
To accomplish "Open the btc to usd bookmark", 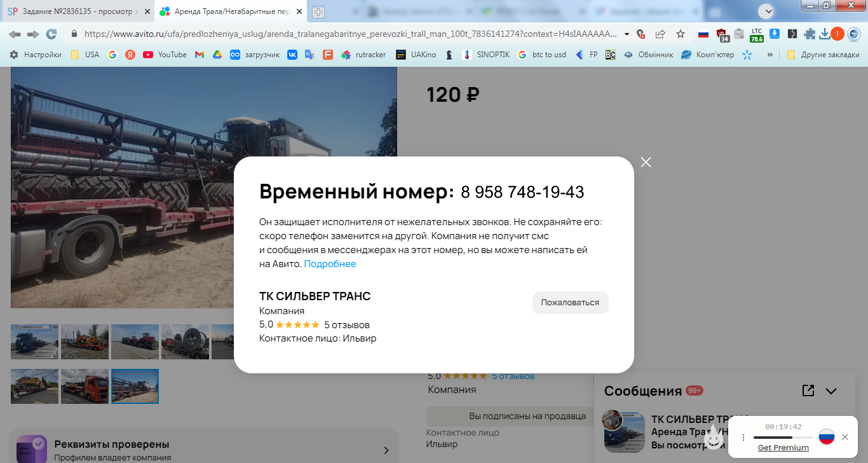I will click(541, 55).
